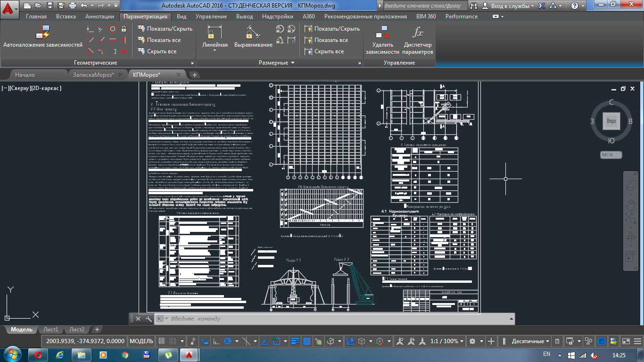The width and height of the screenshot is (644, 362).
Task: Select the Symmetric constraint bracket icon
Action: (113, 51)
